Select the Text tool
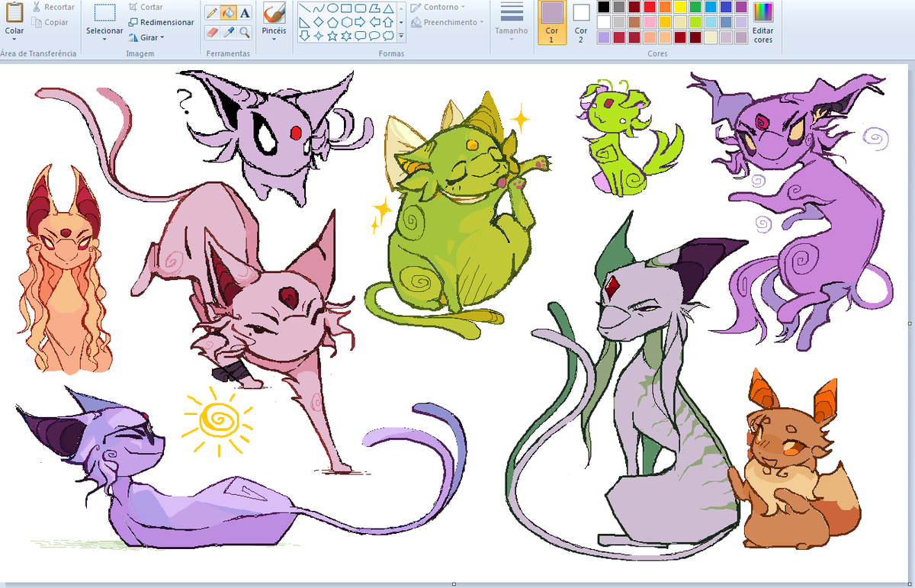This screenshot has width=915, height=588. (x=244, y=13)
